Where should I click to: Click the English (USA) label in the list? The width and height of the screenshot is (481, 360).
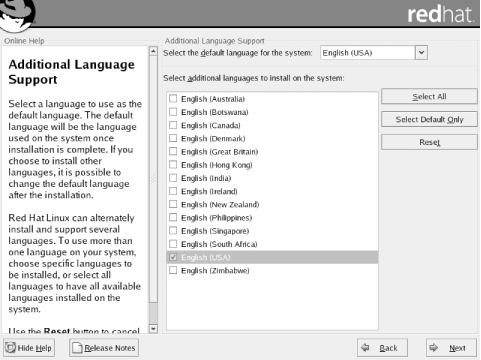pyautogui.click(x=206, y=257)
